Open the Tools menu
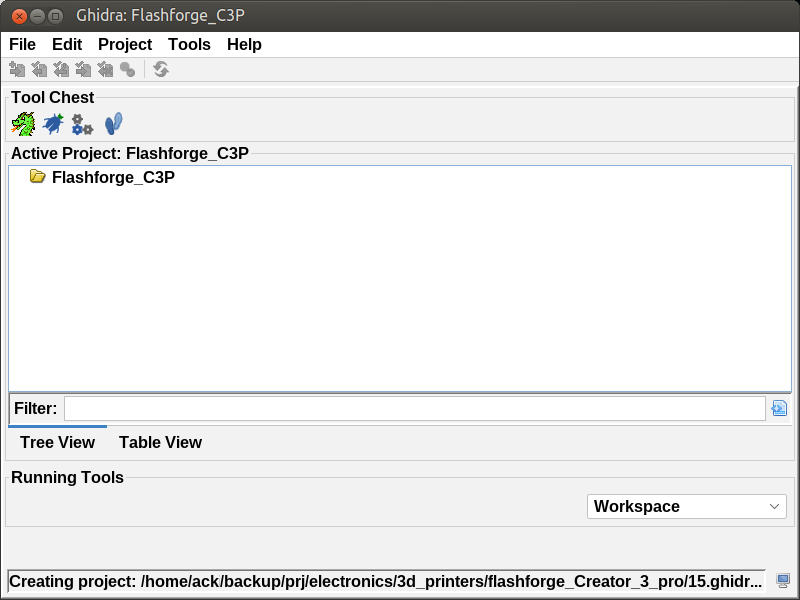This screenshot has height=600, width=800. (x=189, y=44)
